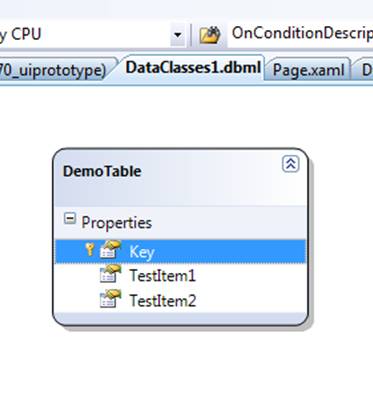Click the property icon beside Key

[110, 250]
